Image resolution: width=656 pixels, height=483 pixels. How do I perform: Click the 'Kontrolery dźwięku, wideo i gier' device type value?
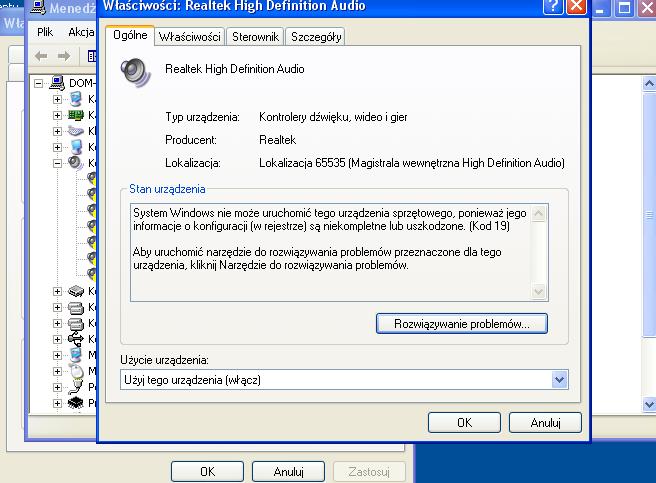[333, 117]
